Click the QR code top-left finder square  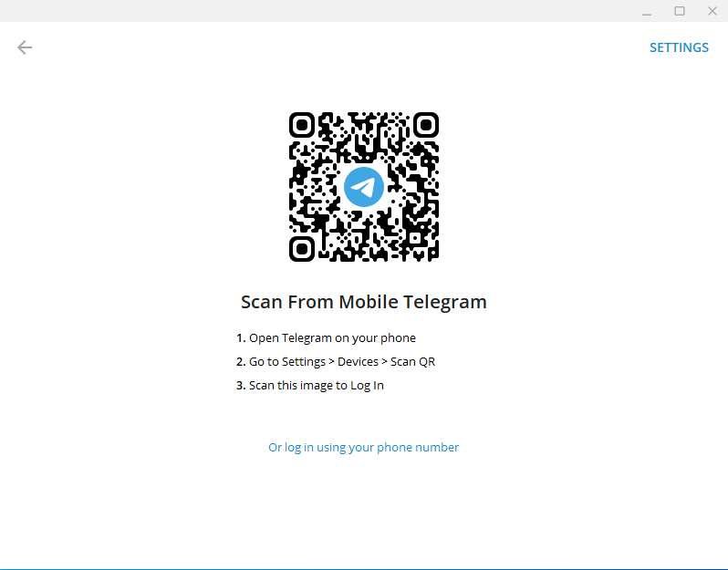coord(302,125)
